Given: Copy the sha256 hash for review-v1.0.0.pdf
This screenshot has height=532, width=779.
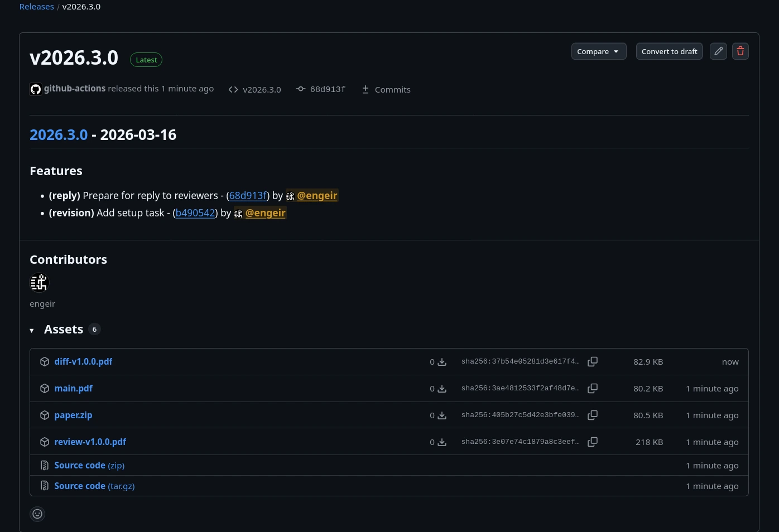Looking at the screenshot, I should [x=593, y=442].
